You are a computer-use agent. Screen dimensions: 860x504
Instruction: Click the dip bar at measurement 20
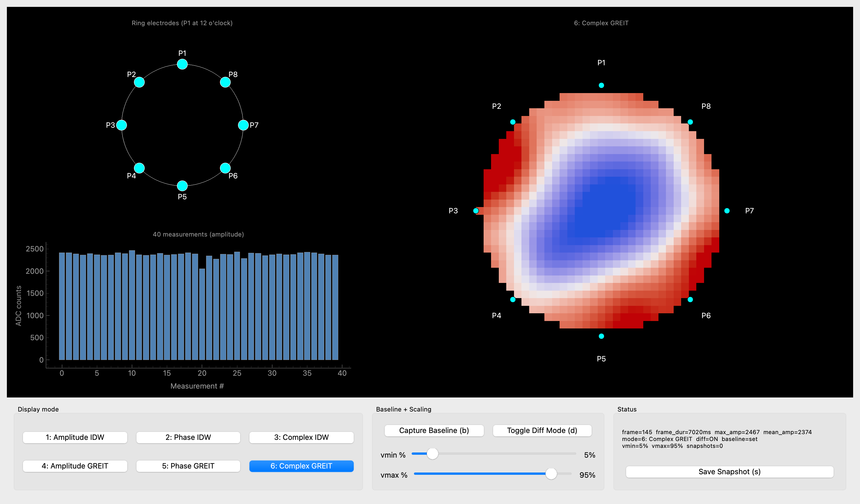tap(202, 314)
